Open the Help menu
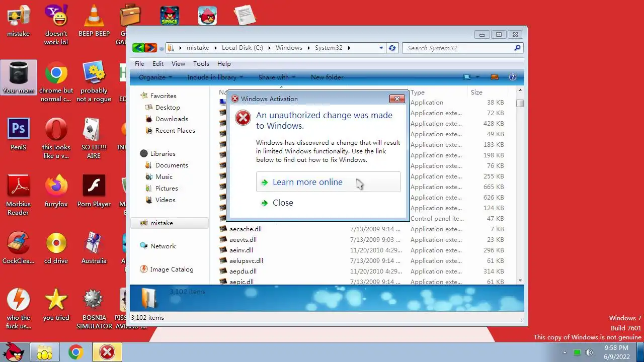 coord(224,63)
